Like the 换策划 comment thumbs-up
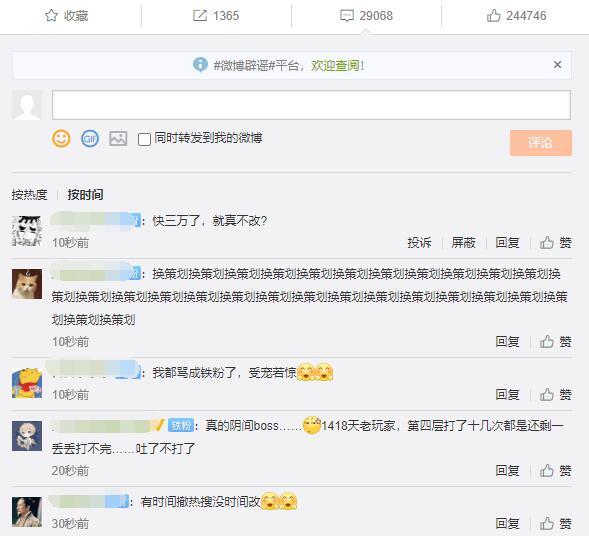Image resolution: width=589 pixels, height=536 pixels. (556, 342)
